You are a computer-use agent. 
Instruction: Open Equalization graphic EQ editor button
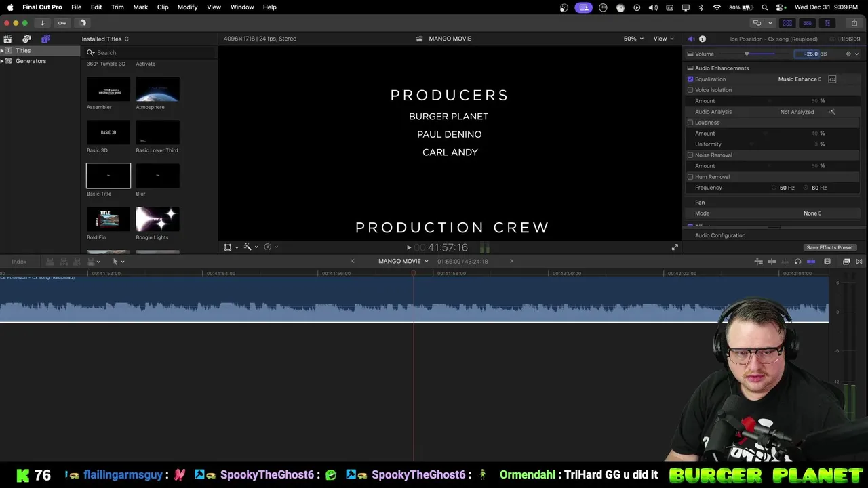[832, 79]
